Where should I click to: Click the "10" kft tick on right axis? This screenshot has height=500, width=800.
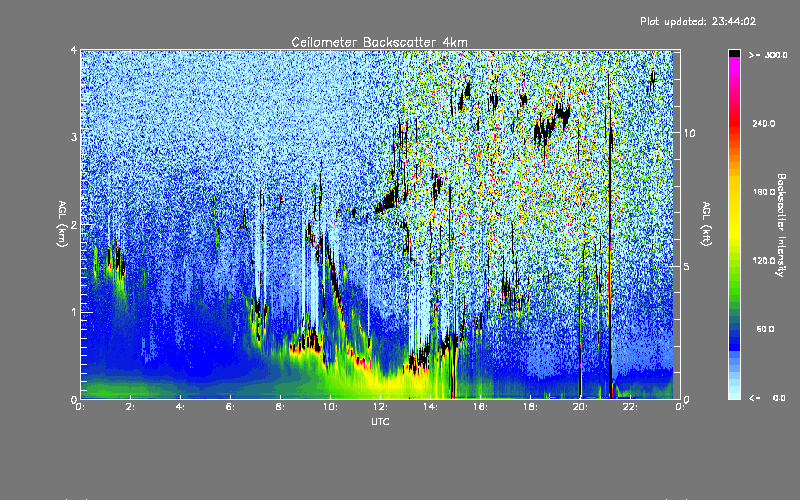point(689,133)
